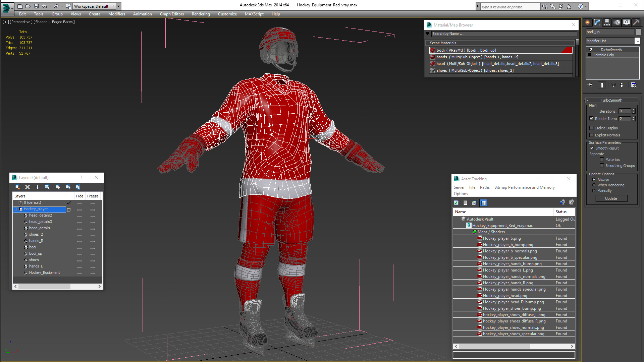Click the Search by Name field
This screenshot has width=644, height=362.
504,34
